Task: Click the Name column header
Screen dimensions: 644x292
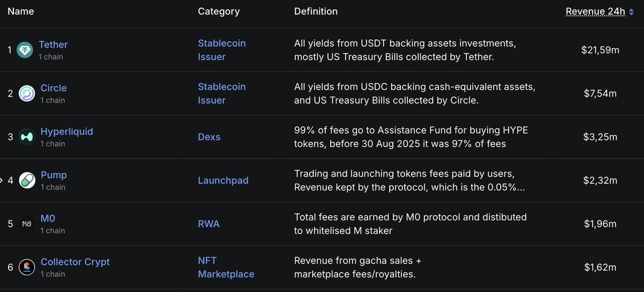Action: click(x=21, y=11)
